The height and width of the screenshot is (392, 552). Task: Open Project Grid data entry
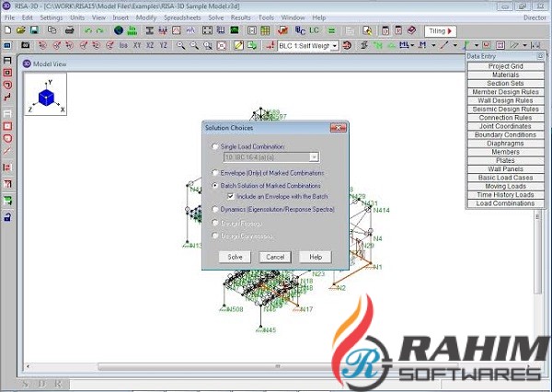[505, 66]
